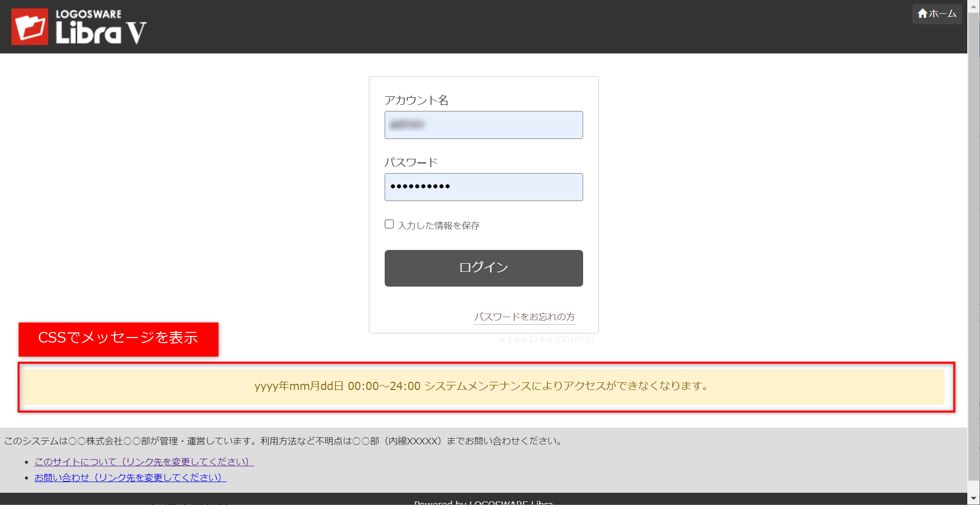Click the LOGOSWARE Libra V logo
Image resolution: width=980 pixels, height=505 pixels.
(79, 26)
